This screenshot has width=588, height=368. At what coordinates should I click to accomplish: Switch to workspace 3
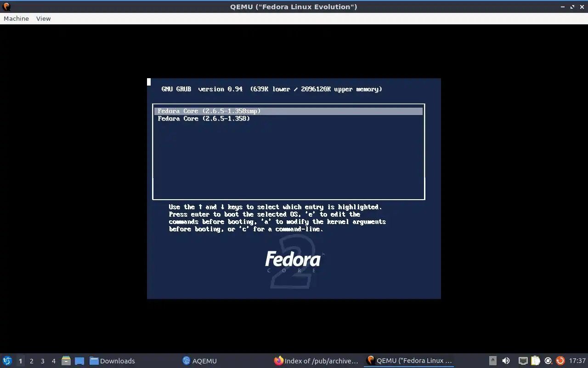coord(42,361)
